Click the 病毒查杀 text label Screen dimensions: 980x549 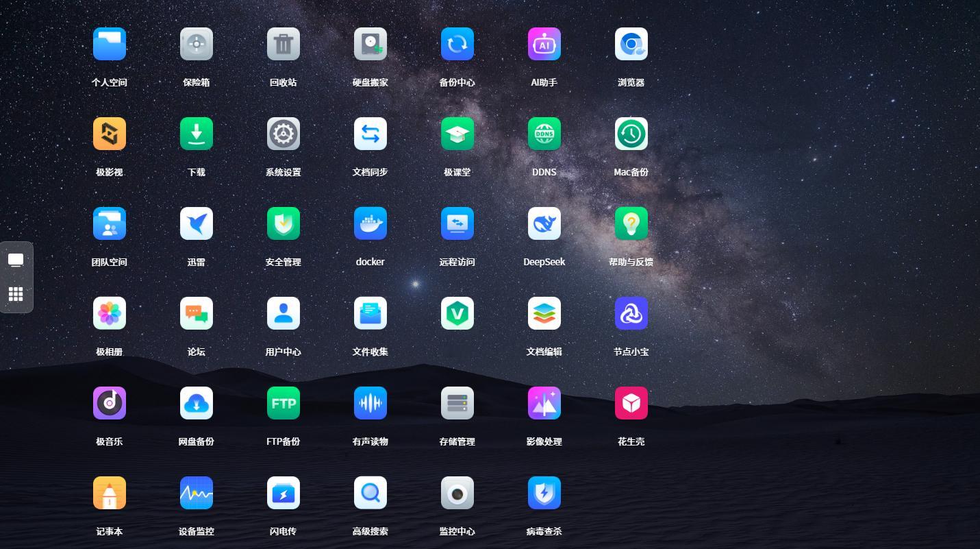pos(544,531)
